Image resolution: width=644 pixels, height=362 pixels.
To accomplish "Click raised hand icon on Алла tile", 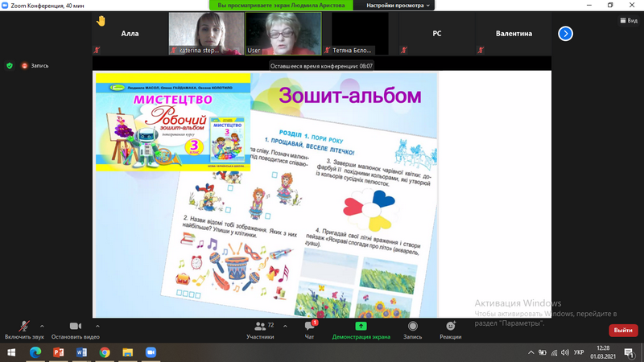I will click(x=101, y=21).
